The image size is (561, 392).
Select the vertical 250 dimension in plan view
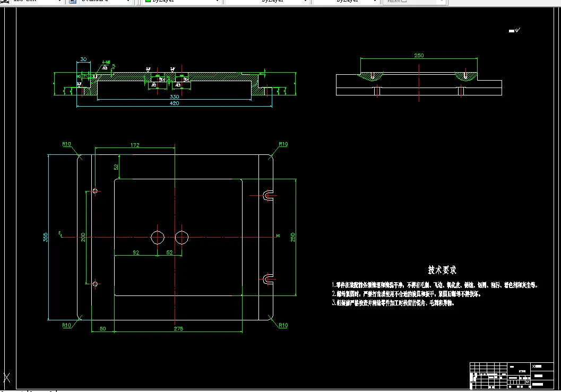pyautogui.click(x=292, y=237)
